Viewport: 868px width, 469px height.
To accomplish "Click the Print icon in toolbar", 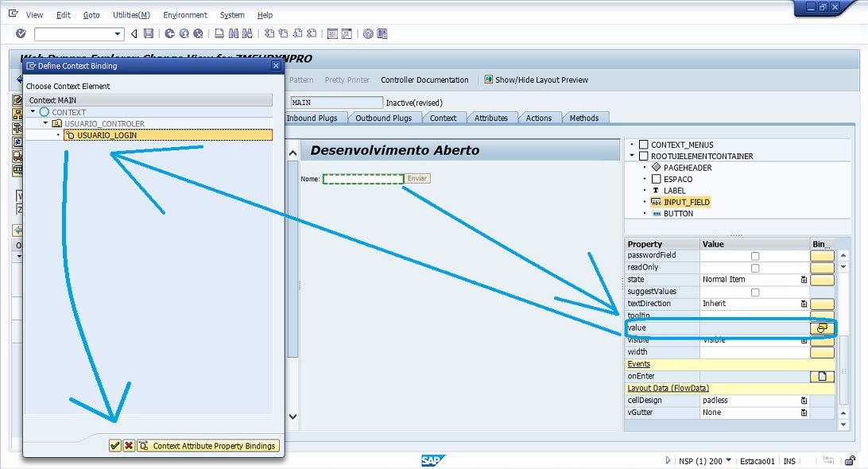I will pos(219,33).
